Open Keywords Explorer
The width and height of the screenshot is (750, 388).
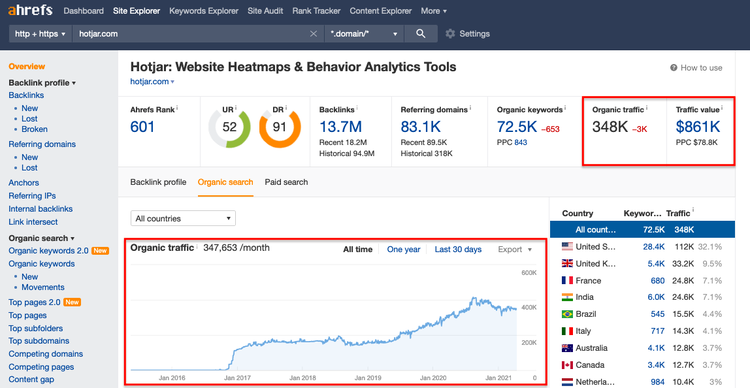coord(204,11)
